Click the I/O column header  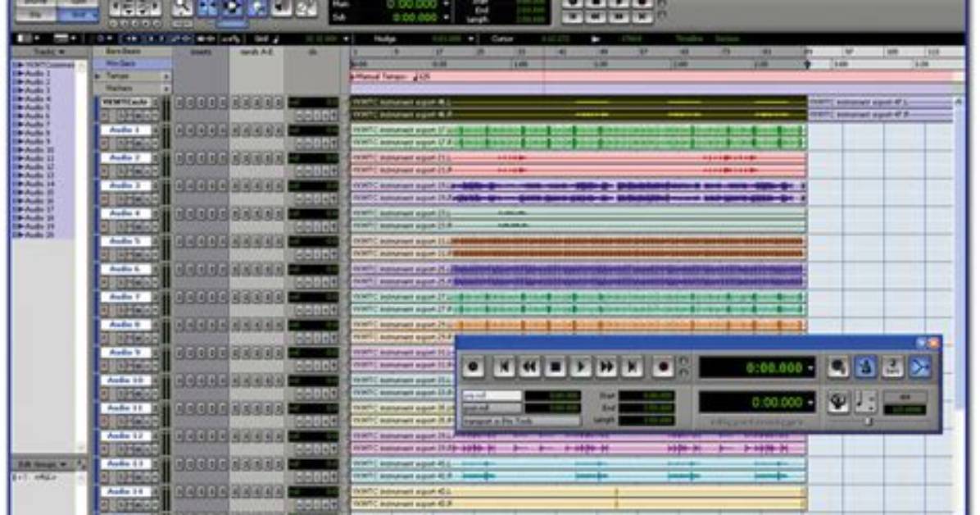coord(312,52)
